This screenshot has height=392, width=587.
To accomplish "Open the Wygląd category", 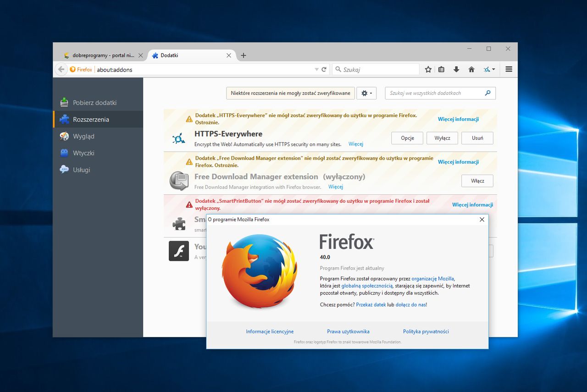I will pos(98,136).
